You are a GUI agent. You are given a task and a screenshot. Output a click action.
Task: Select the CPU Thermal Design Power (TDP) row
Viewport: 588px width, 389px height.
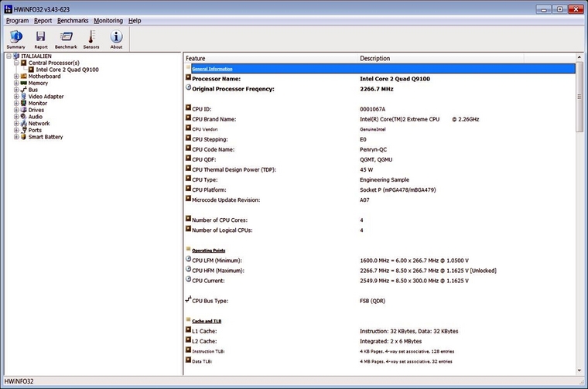coord(380,170)
